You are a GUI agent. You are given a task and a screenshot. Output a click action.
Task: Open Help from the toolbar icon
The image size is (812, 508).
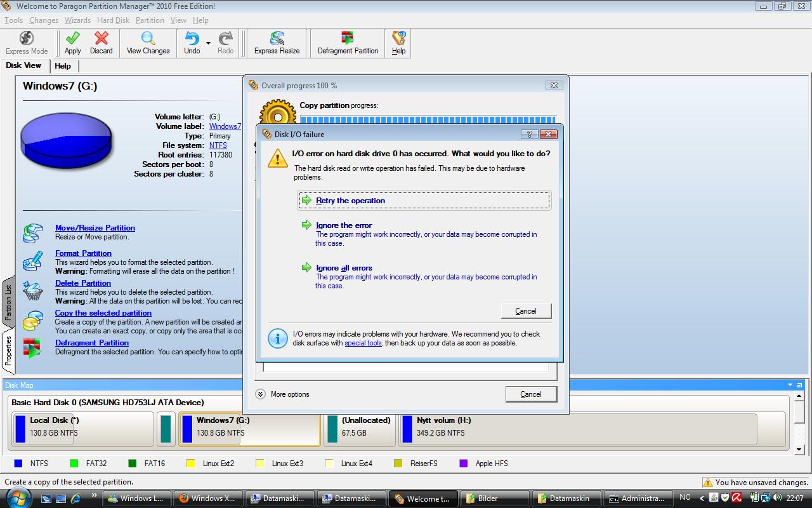[x=398, y=39]
